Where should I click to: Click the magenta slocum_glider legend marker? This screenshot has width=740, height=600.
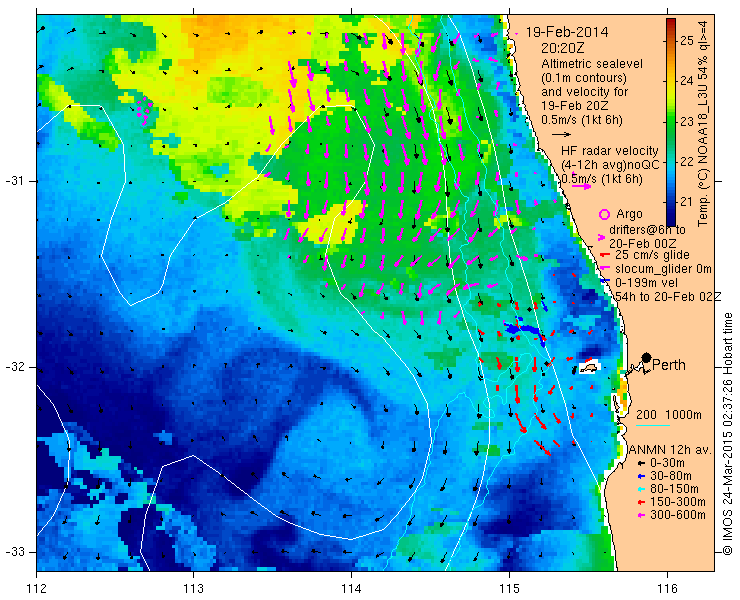[x=605, y=269]
